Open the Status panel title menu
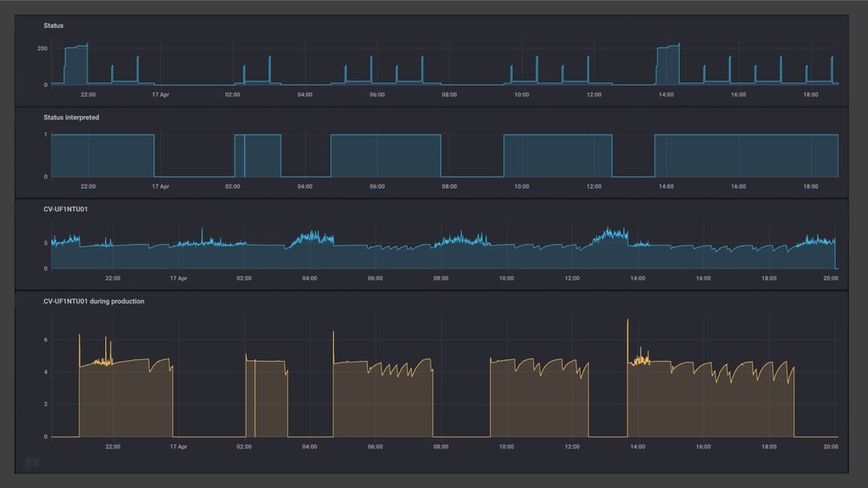Viewport: 868px width, 488px height. (x=53, y=25)
